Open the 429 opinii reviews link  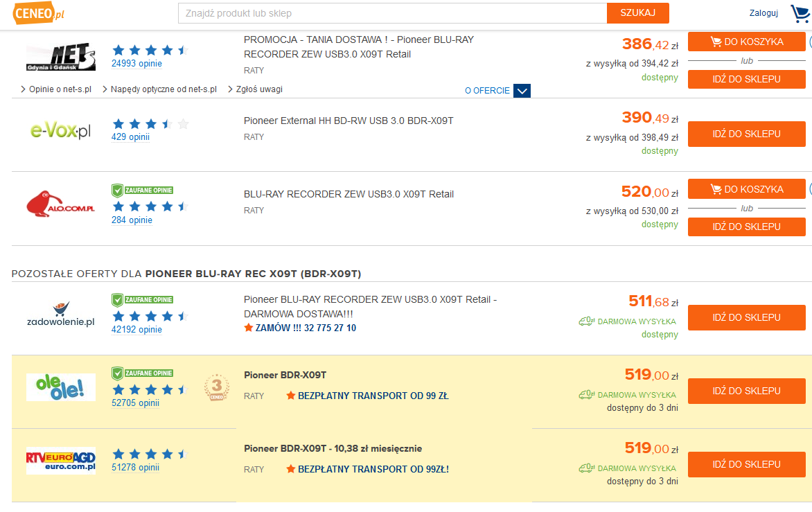[130, 137]
